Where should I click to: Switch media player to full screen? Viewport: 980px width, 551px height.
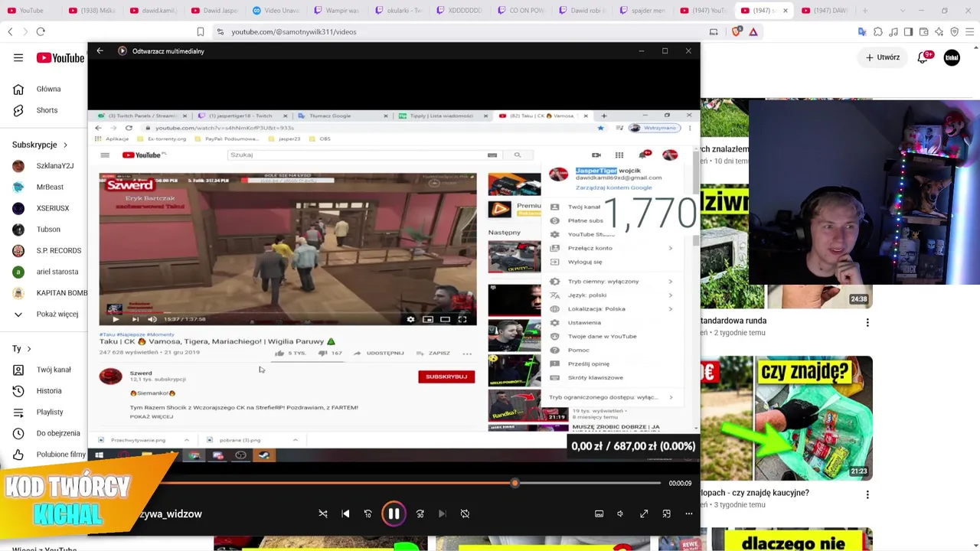[x=644, y=514]
